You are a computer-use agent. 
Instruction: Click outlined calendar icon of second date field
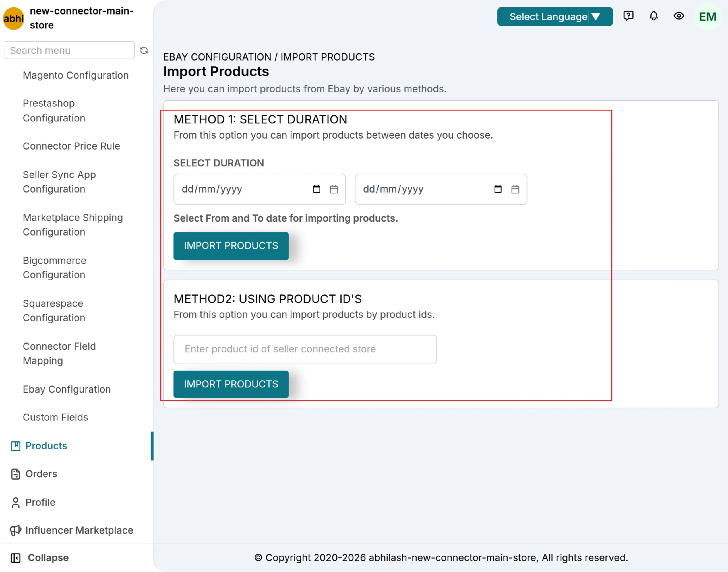tap(515, 189)
